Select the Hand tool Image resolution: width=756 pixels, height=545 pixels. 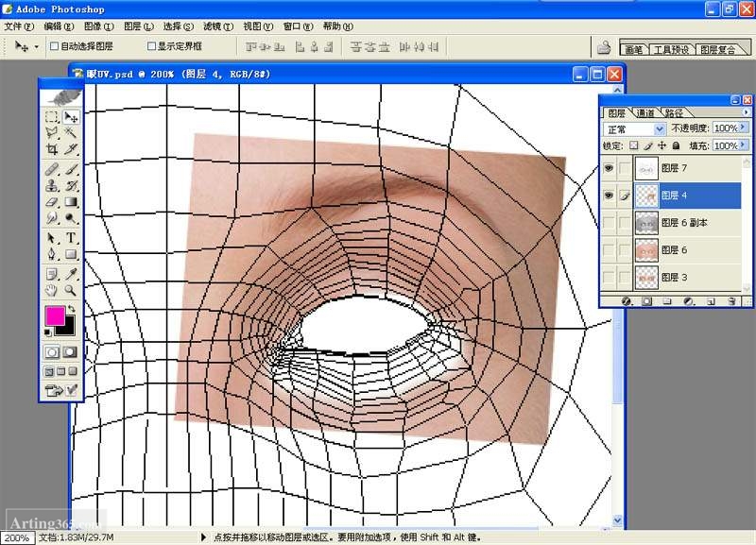click(x=52, y=290)
